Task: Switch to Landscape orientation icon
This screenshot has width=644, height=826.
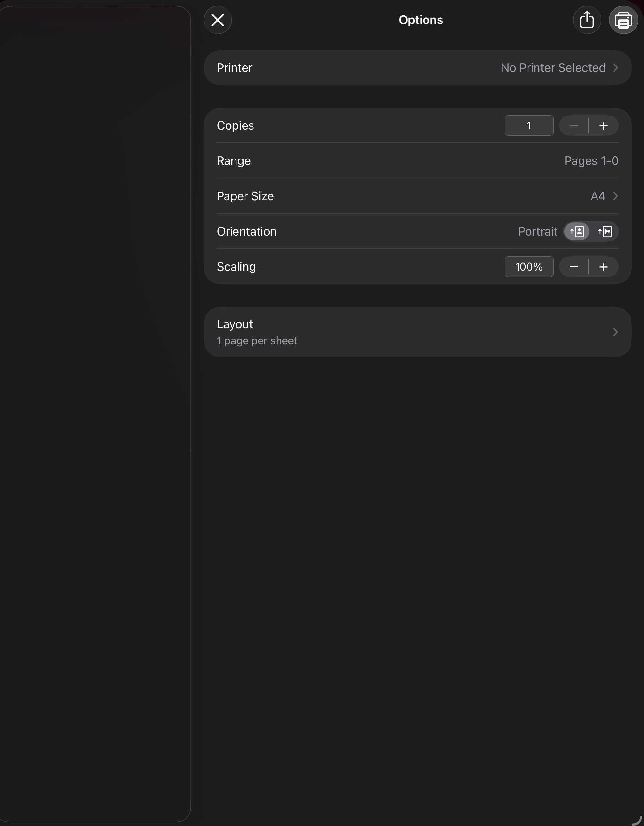Action: 605,231
